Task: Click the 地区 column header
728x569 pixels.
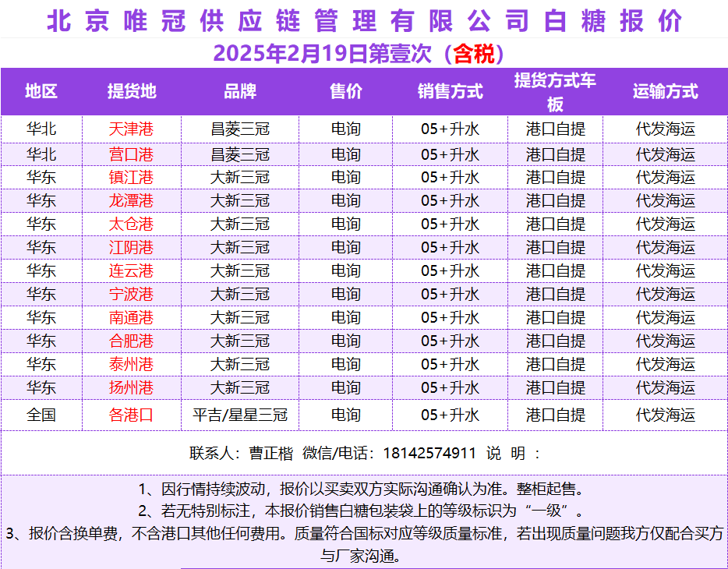Action: click(x=41, y=91)
